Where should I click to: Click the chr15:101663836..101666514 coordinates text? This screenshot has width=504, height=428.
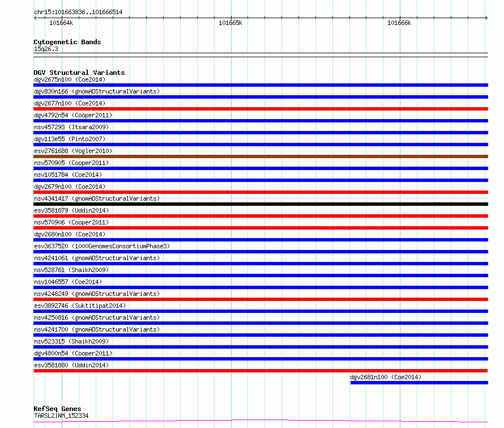click(78, 12)
